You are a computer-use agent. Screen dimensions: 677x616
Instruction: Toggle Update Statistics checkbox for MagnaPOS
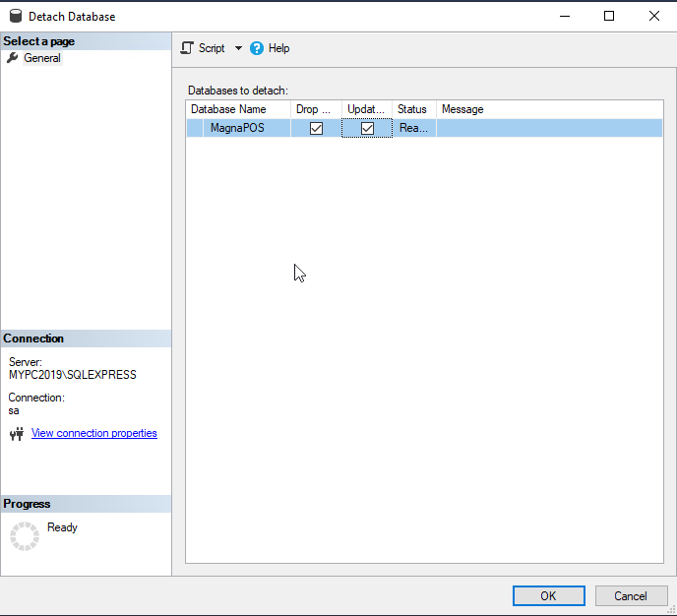tap(367, 129)
